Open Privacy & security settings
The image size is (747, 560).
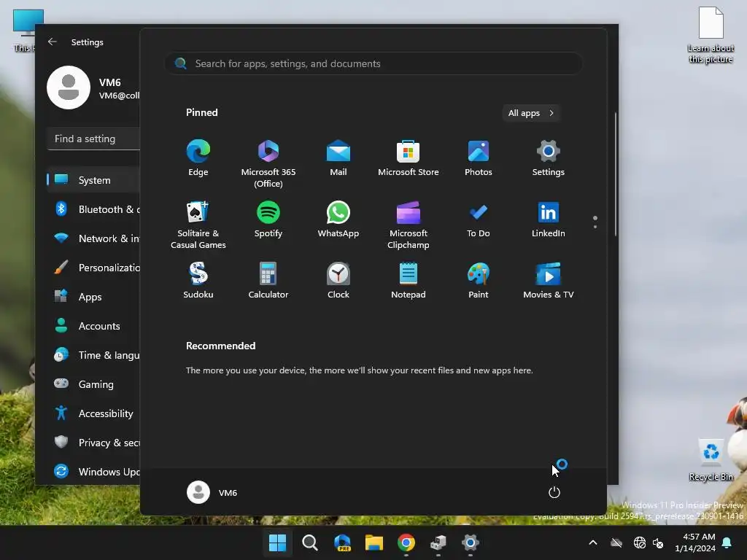coord(93,443)
